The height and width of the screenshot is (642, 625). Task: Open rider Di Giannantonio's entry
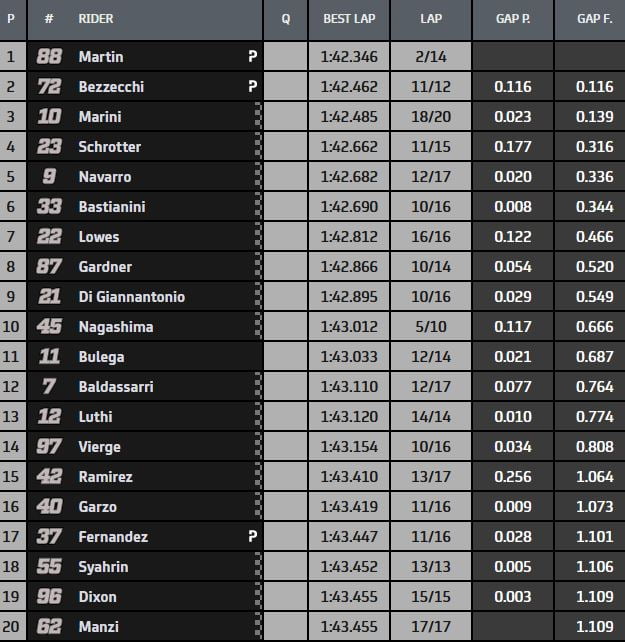(131, 297)
